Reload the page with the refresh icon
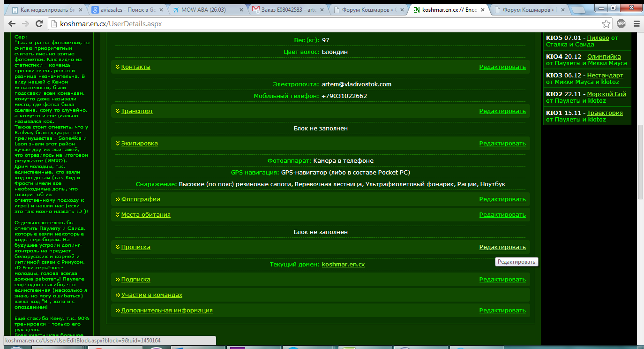644x349 pixels. (39, 23)
